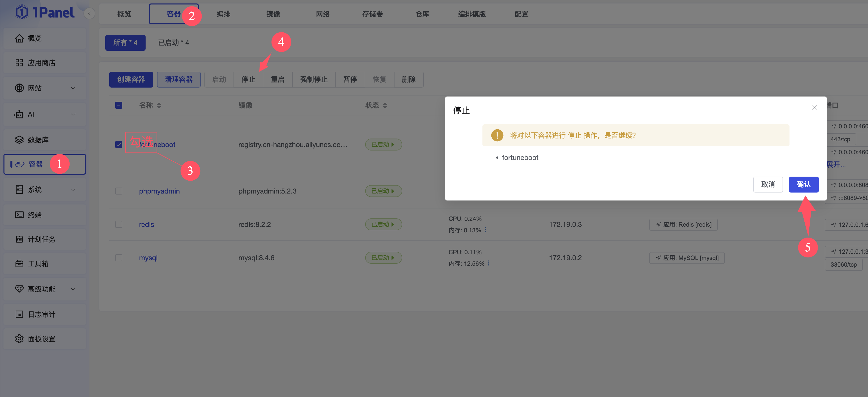Open the 终端 terminal icon

tap(19, 215)
